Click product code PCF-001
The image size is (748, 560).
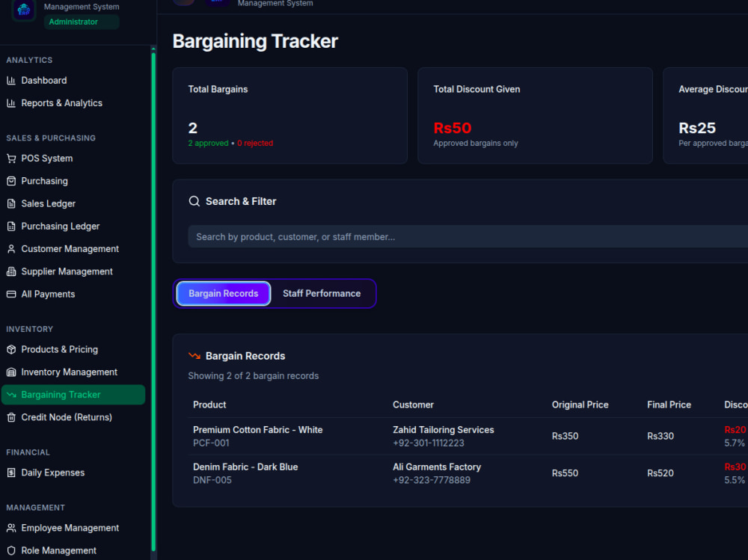211,443
